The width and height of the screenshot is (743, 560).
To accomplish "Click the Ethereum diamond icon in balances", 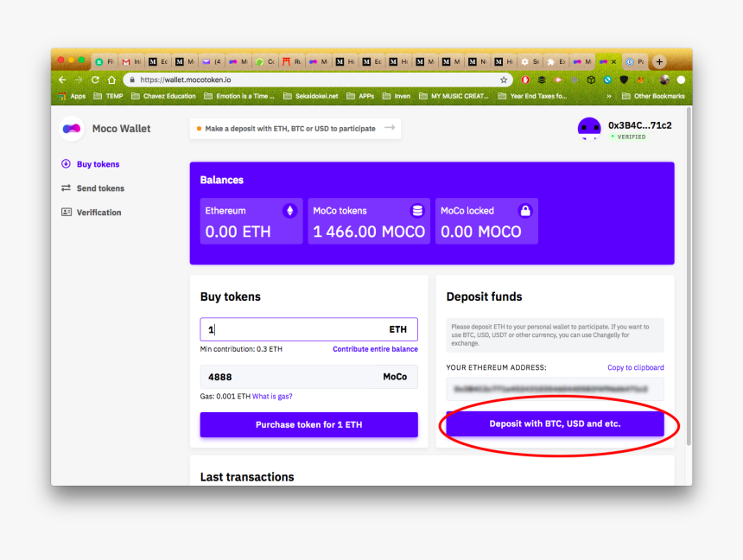I will click(290, 211).
